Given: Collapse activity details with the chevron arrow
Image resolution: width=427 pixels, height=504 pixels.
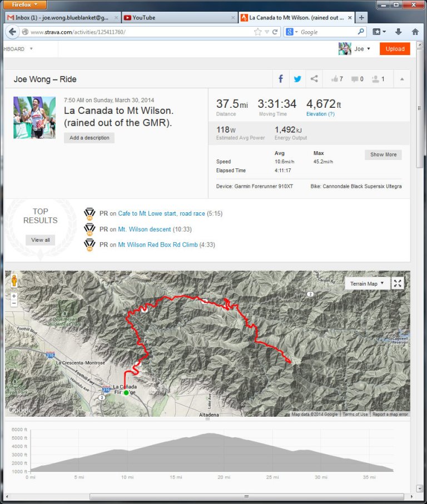Looking at the screenshot, I should (401, 79).
